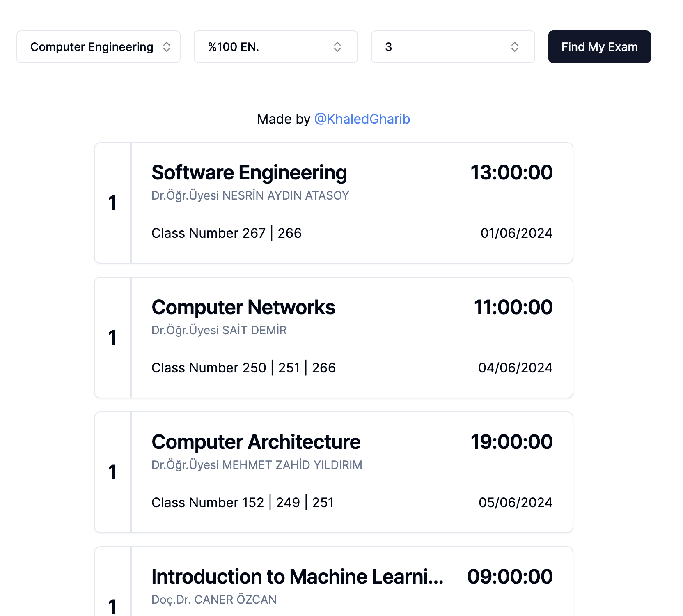Select the Software Engineering exam title

[x=249, y=172]
